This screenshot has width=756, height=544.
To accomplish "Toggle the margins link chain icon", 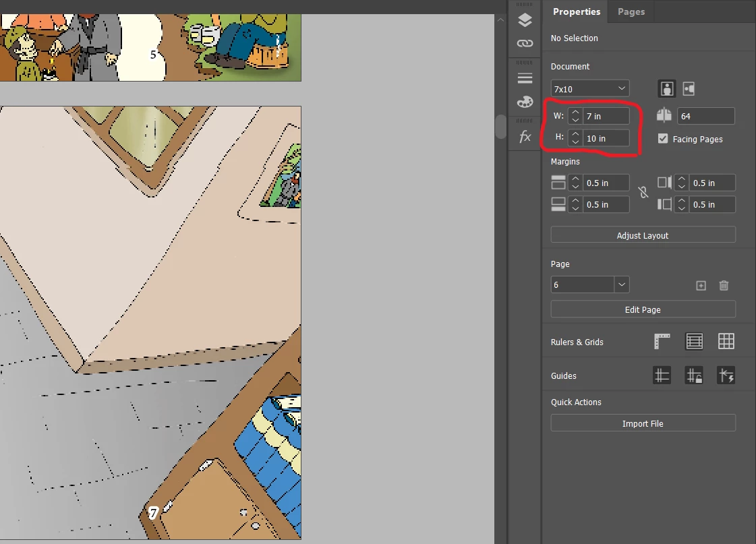I will [x=643, y=193].
